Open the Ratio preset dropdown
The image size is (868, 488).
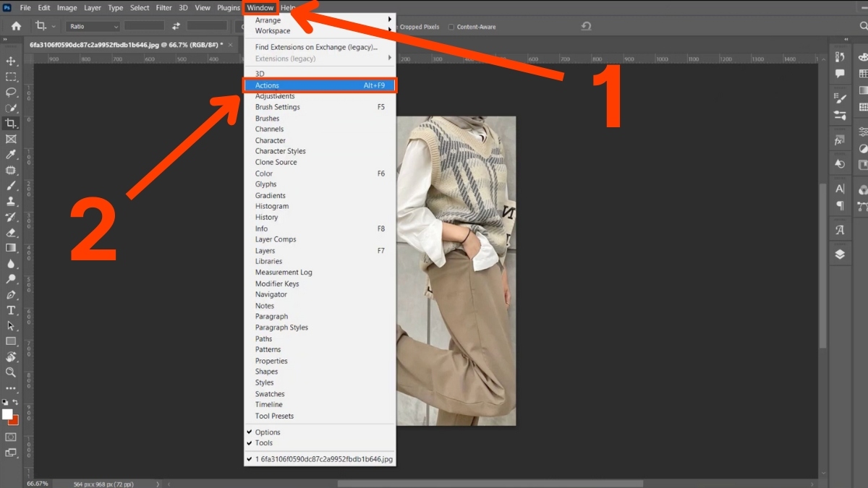coord(93,26)
